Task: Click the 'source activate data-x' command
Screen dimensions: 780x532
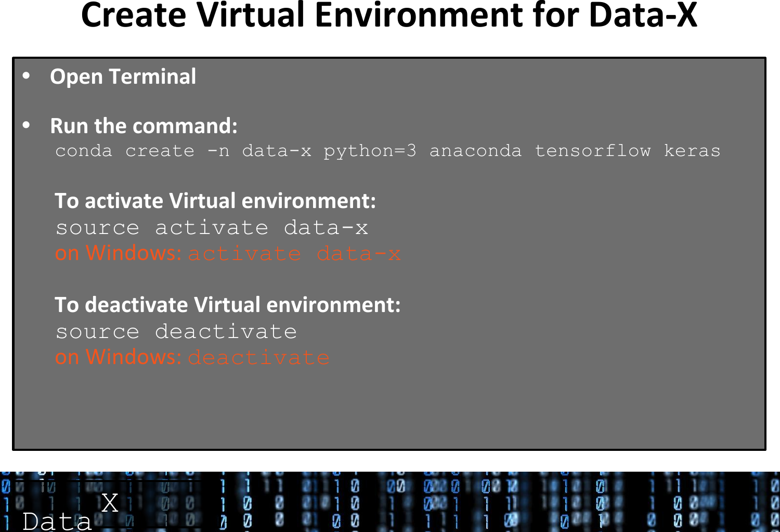Action: coord(212,228)
